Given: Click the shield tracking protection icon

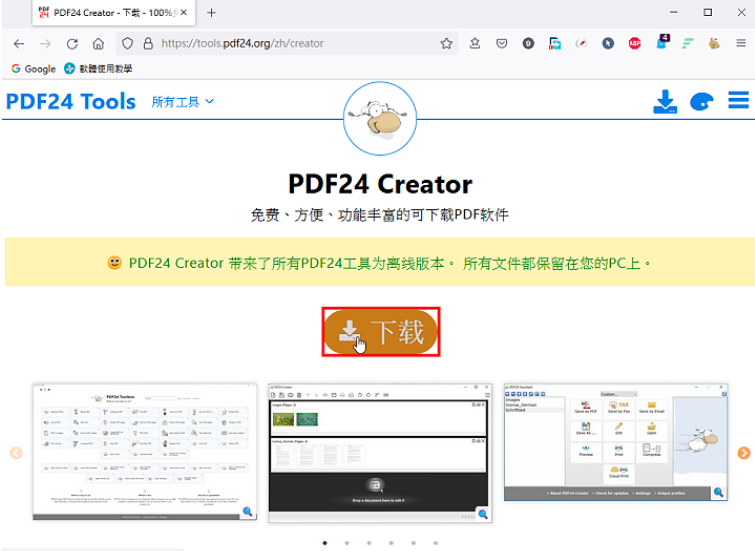Looking at the screenshot, I should pos(127,44).
